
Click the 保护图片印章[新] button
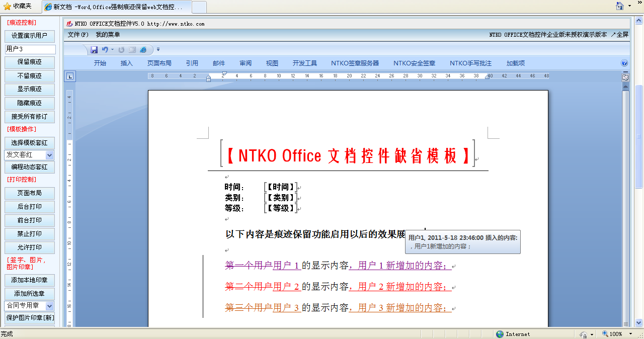(30, 318)
